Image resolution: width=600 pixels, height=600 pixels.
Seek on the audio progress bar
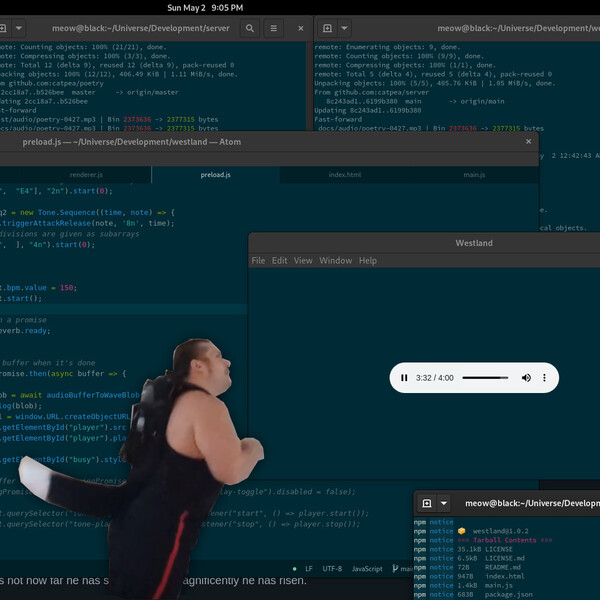[x=485, y=378]
